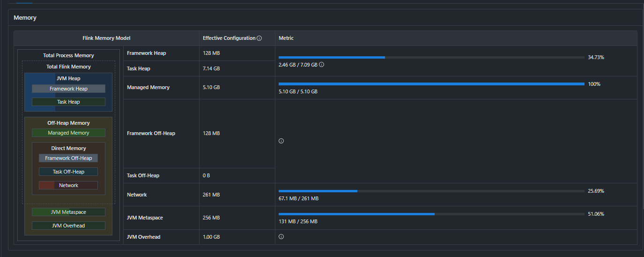
Task: Click the Task Heap 7.14 GB configuration value
Action: coord(211,68)
